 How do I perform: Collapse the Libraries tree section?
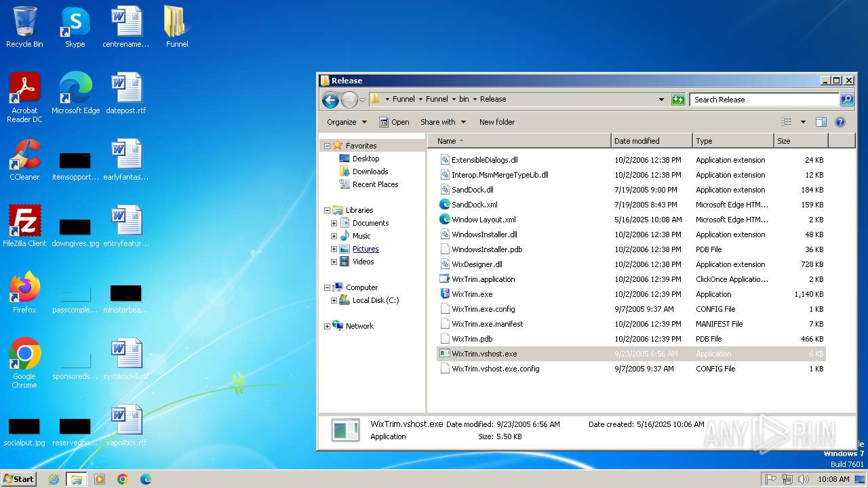click(x=327, y=210)
